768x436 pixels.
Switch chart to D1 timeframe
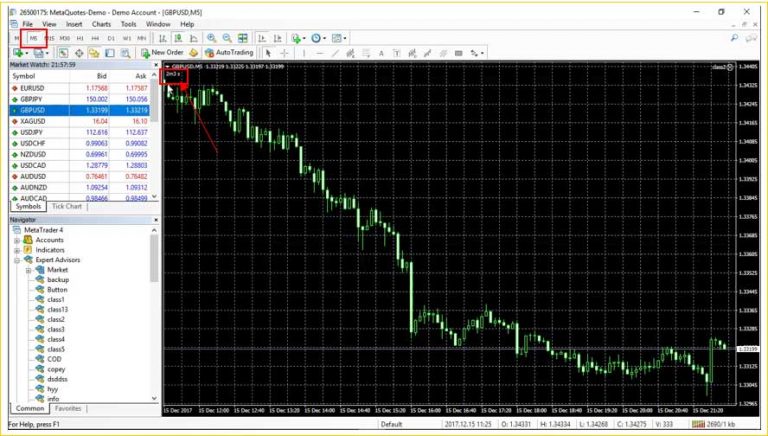(x=111, y=38)
